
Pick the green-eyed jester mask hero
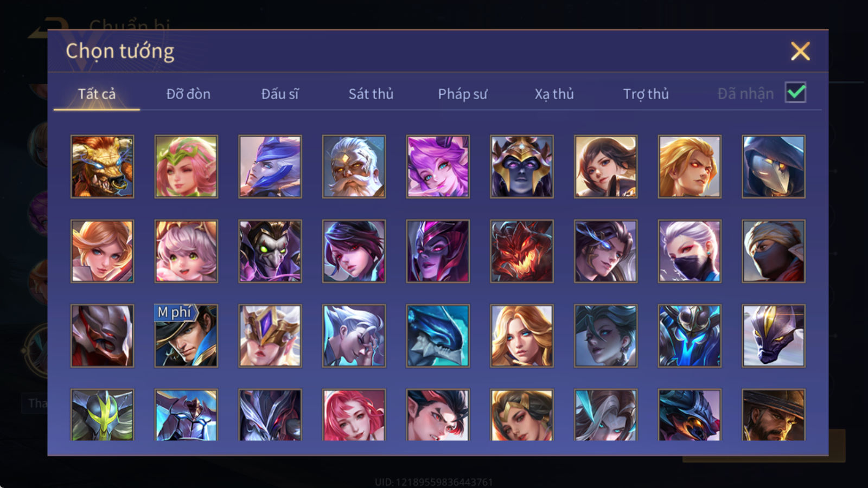270,251
